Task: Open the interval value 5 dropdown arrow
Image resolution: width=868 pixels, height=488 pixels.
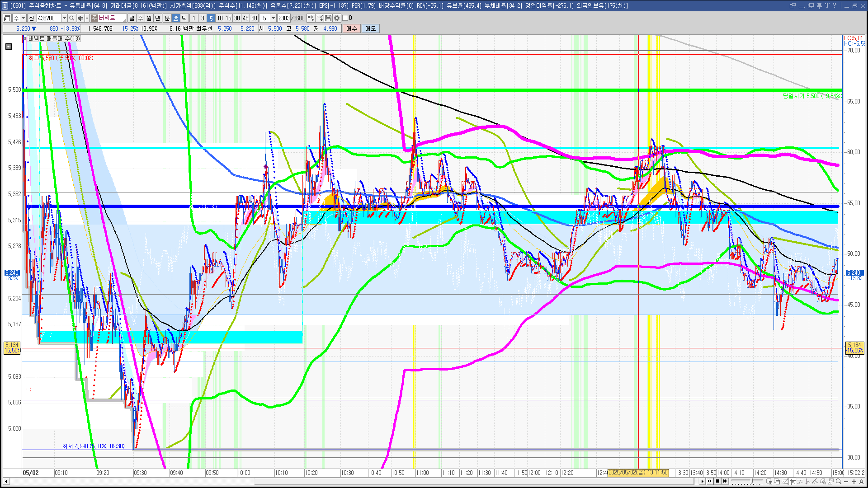Action: click(x=273, y=18)
